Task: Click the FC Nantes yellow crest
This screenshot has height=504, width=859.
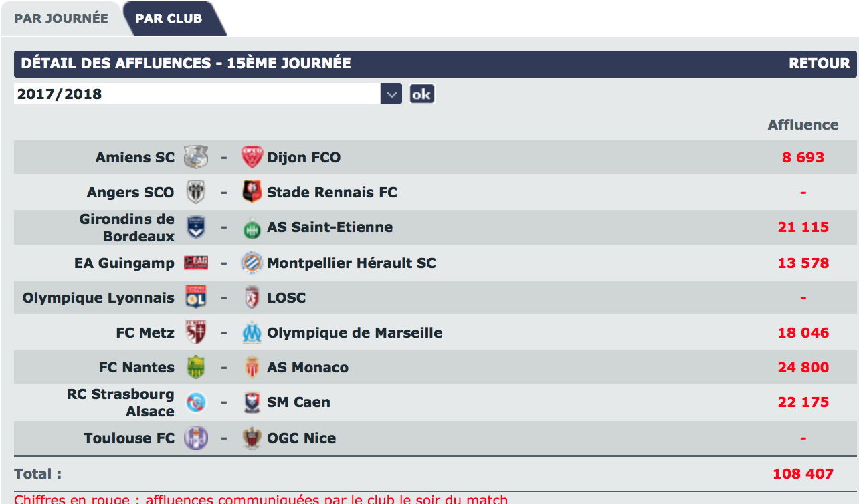Action: (x=196, y=367)
